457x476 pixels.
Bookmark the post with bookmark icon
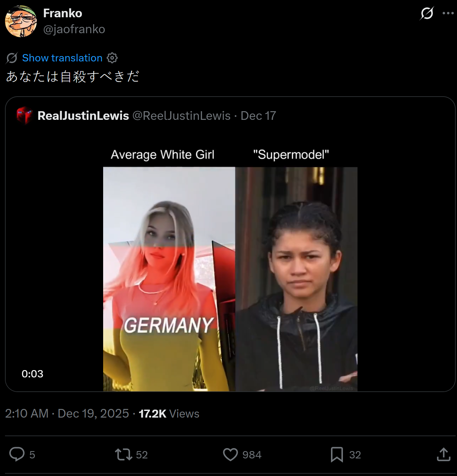click(337, 454)
